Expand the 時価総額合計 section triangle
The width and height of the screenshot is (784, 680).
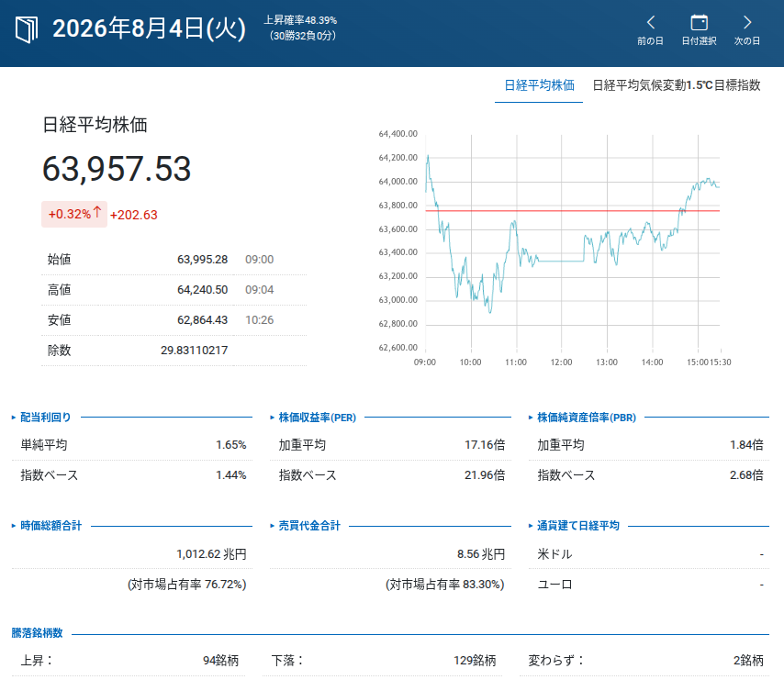pos(14,526)
